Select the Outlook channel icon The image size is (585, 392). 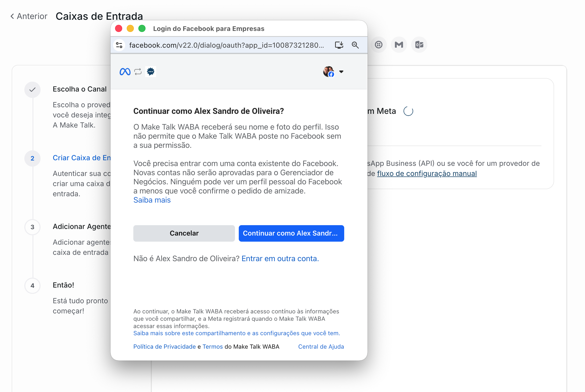click(419, 45)
